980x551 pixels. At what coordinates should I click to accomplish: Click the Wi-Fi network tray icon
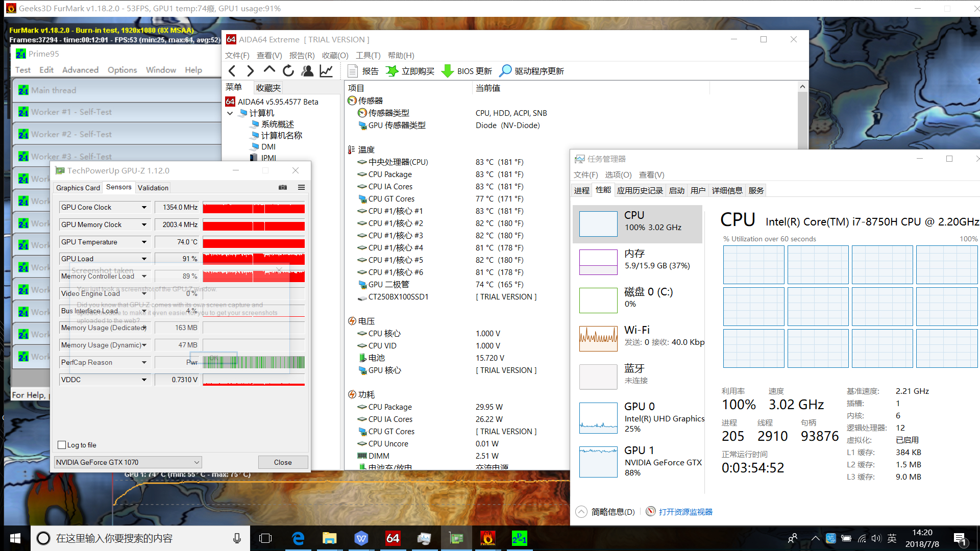click(x=862, y=538)
